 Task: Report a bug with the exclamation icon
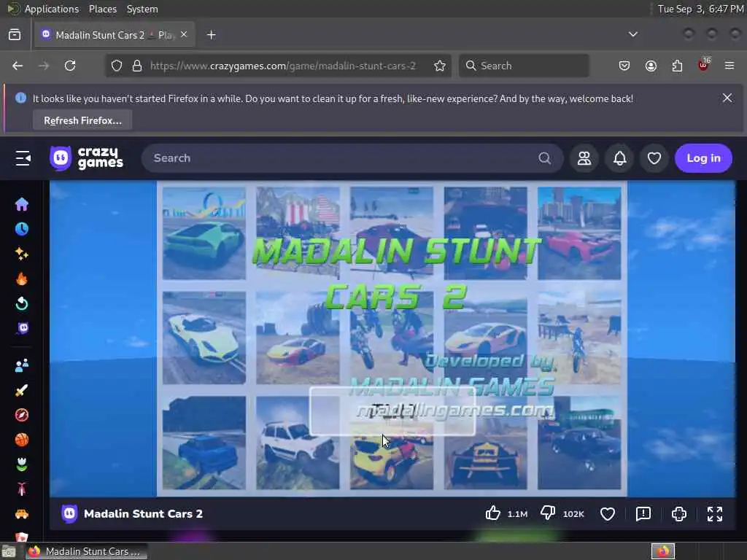[x=643, y=514]
